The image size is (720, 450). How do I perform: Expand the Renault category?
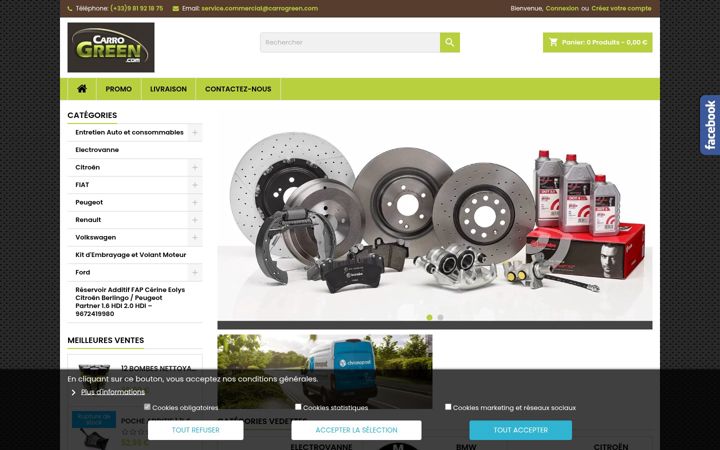coord(195,220)
